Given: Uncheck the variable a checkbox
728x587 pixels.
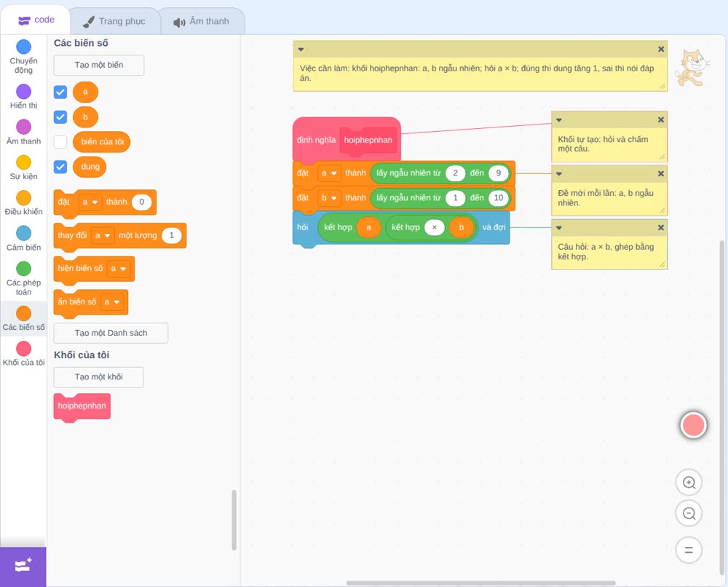Looking at the screenshot, I should (60, 92).
